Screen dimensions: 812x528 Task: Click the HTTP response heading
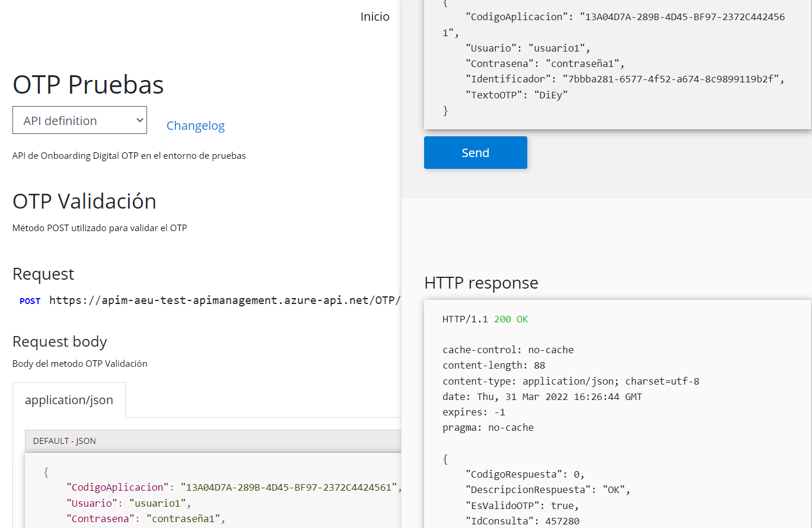(x=481, y=283)
